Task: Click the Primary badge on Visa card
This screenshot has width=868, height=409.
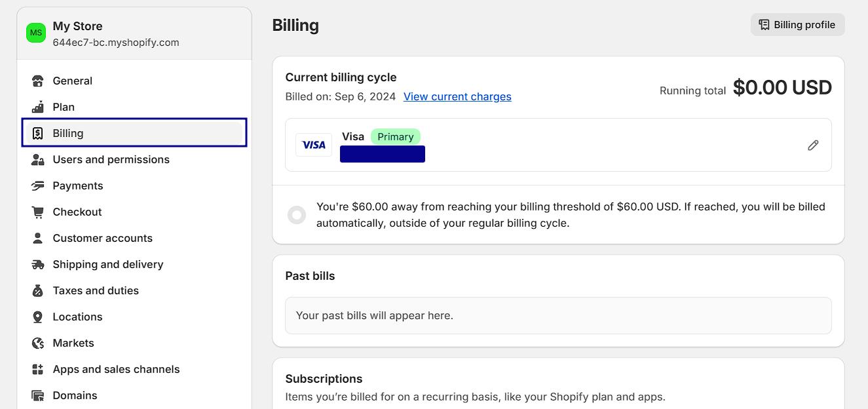Action: 396,136
